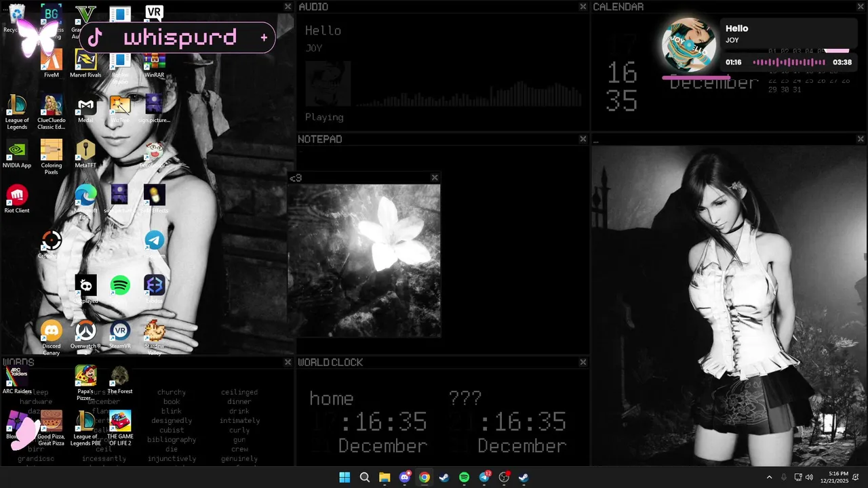Screen dimensions: 868x488
Task: Launch The Forest desktop shortcut
Action: click(120, 380)
